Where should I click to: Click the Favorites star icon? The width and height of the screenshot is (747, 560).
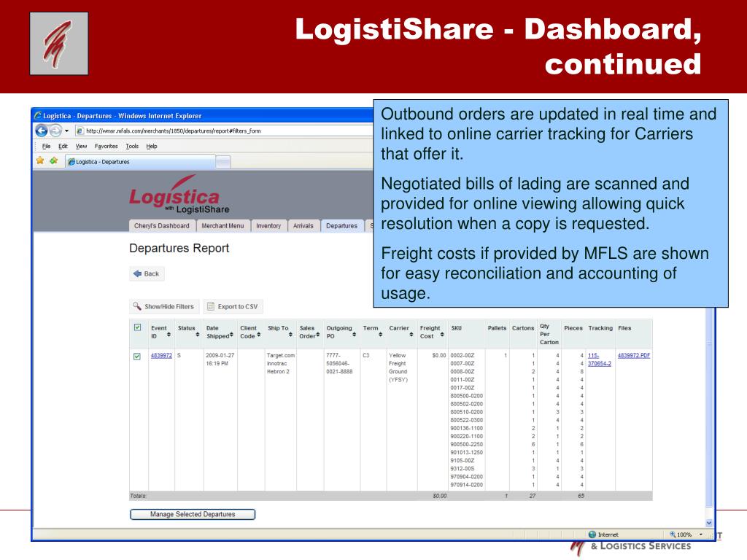pyautogui.click(x=40, y=161)
